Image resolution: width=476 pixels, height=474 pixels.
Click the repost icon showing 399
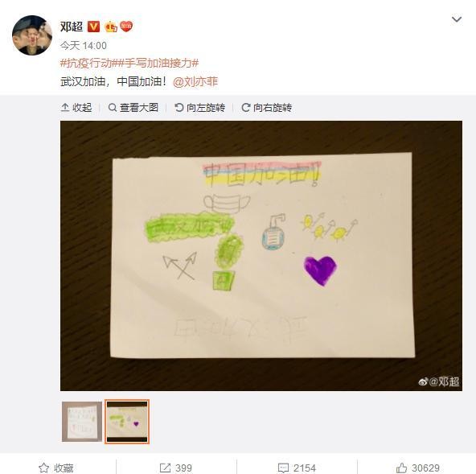(176, 468)
